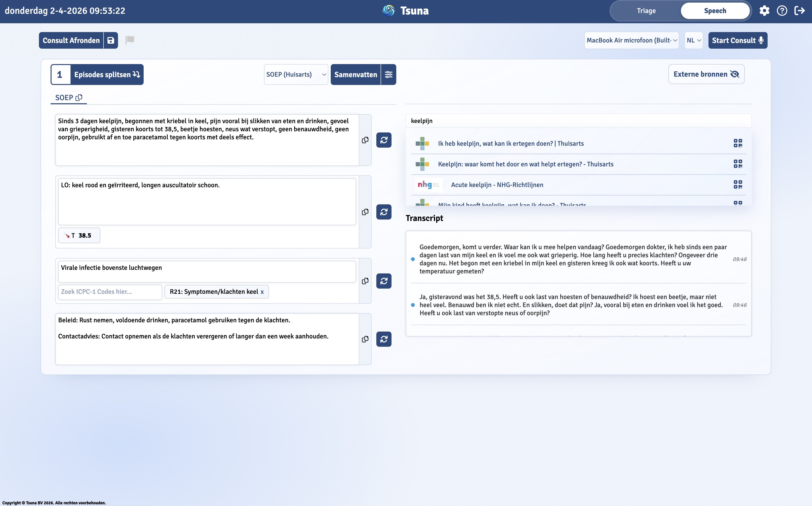Open the 'Acute keelpijn - NHG-Richtlijnen' link
The image size is (812, 506).
tap(497, 184)
